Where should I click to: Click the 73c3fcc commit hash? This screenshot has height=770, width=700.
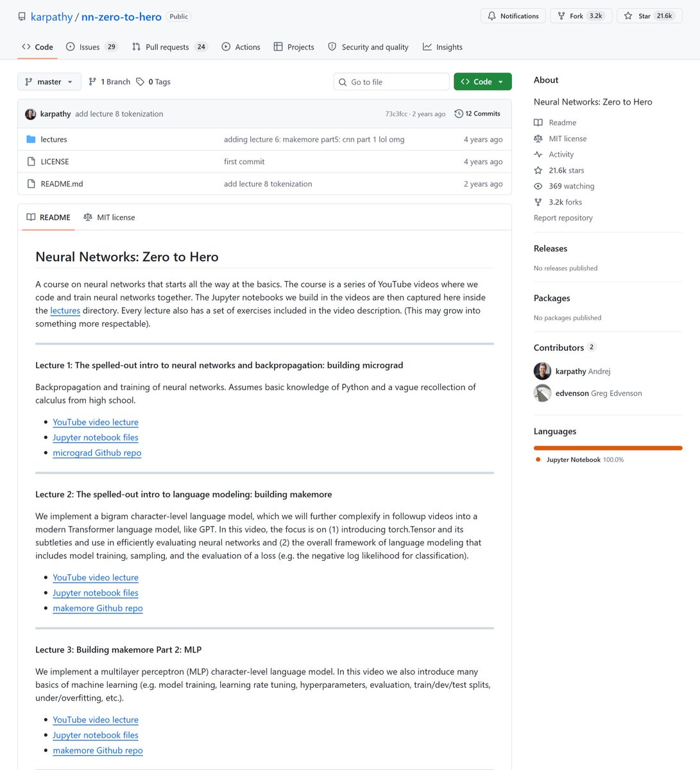click(396, 114)
